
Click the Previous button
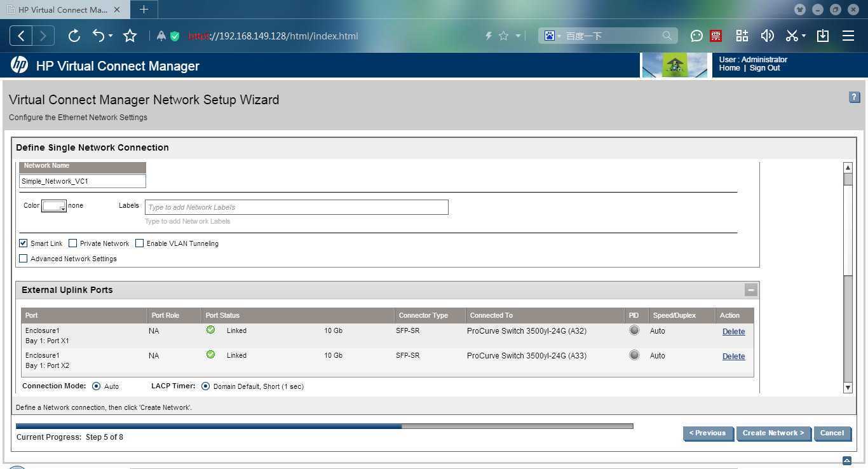pos(708,433)
